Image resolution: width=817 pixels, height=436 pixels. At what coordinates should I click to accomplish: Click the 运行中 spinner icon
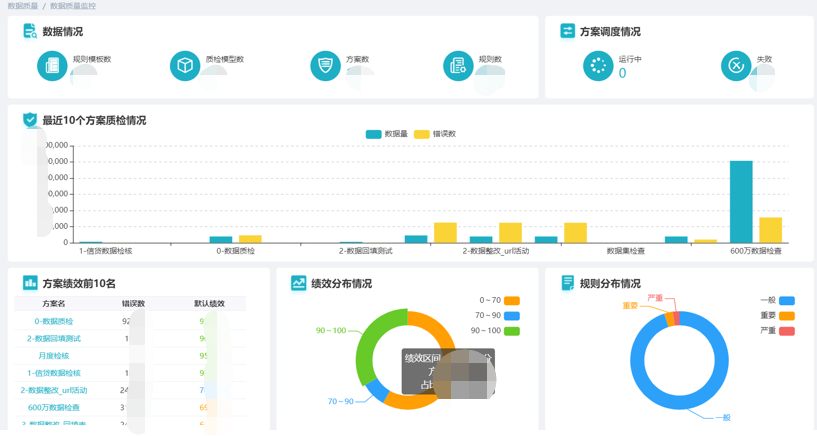coord(598,66)
